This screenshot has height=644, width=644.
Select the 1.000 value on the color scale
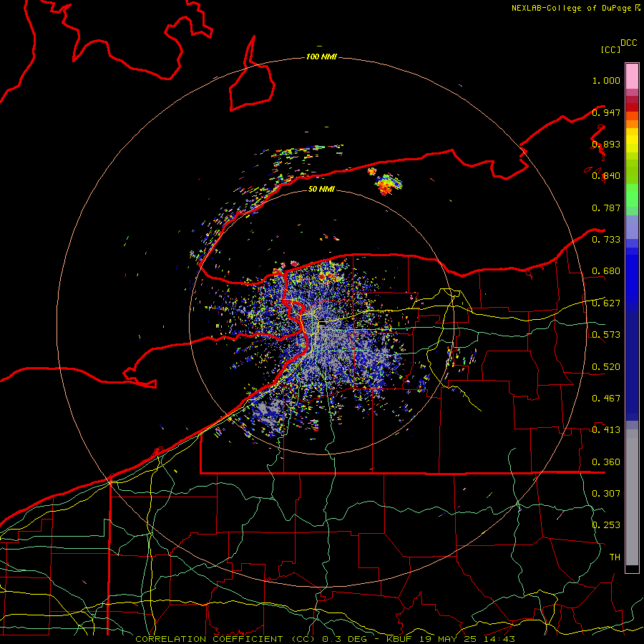point(606,80)
